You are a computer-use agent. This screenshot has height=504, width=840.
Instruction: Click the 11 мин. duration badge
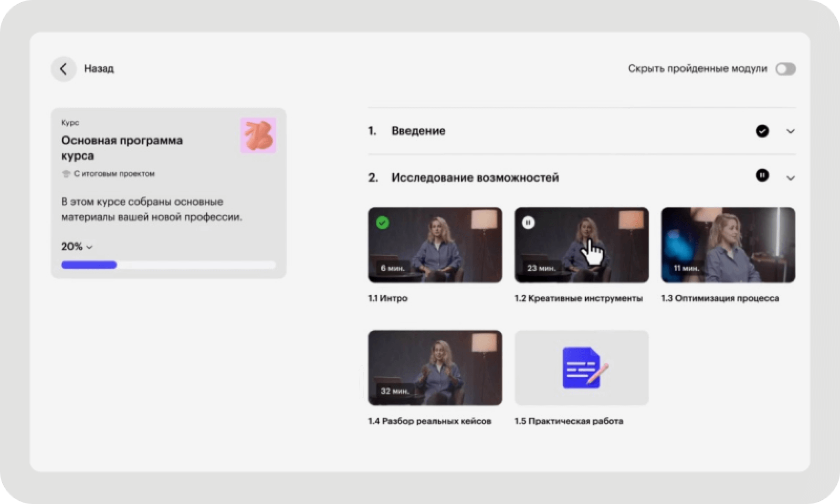(x=686, y=268)
